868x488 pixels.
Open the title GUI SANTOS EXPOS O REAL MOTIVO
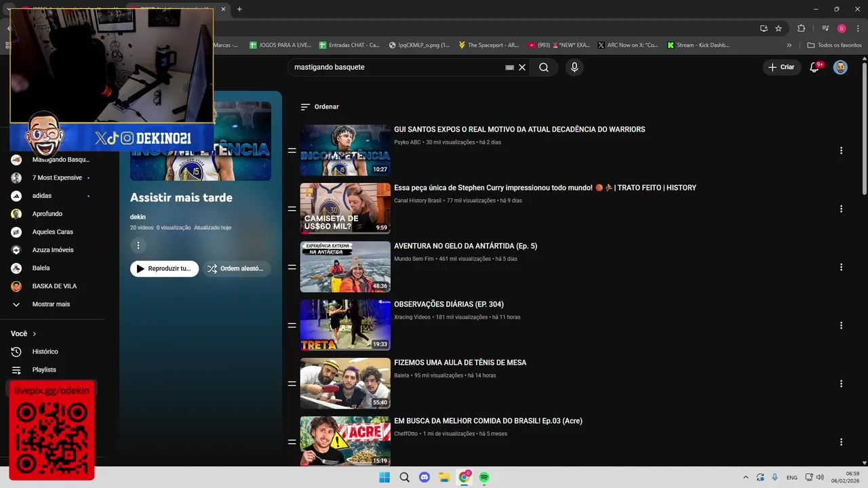pos(519,129)
